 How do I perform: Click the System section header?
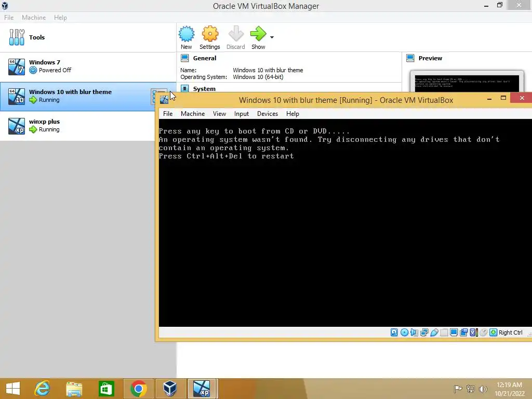point(204,88)
